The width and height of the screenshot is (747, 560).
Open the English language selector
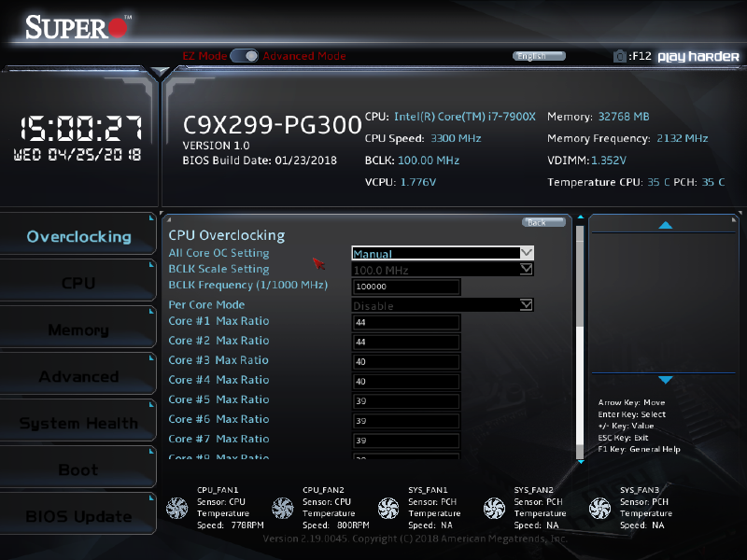pos(539,55)
